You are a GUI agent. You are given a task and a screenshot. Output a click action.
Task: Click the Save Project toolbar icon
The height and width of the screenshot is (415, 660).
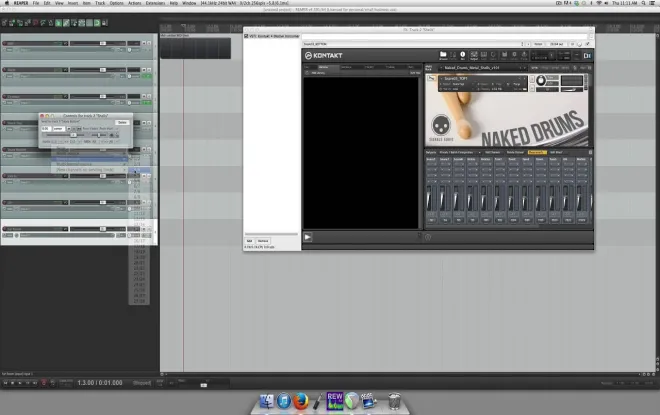coord(20,23)
